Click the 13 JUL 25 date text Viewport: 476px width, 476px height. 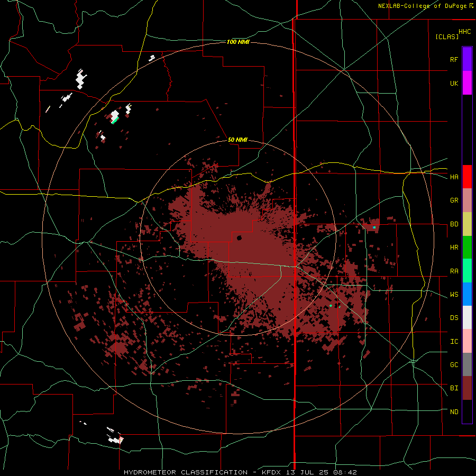pyautogui.click(x=308, y=472)
